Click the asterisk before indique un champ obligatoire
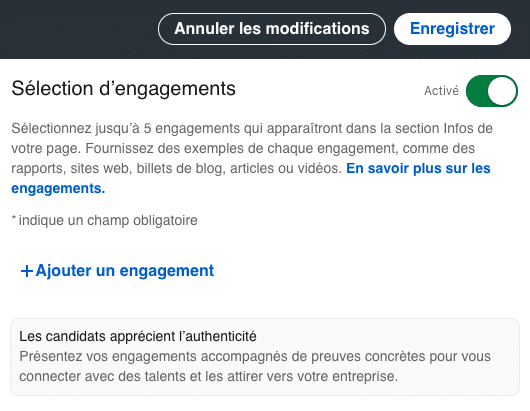The width and height of the screenshot is (530, 411). point(14,218)
